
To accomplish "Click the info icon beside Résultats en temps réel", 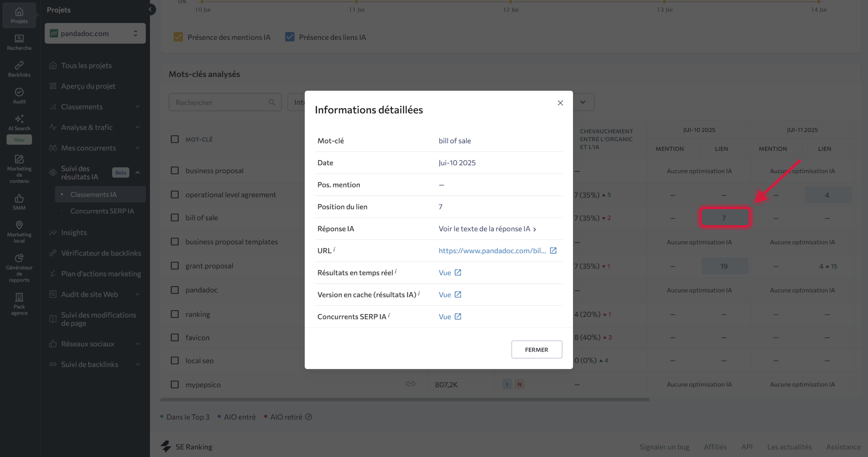I will [x=396, y=271].
